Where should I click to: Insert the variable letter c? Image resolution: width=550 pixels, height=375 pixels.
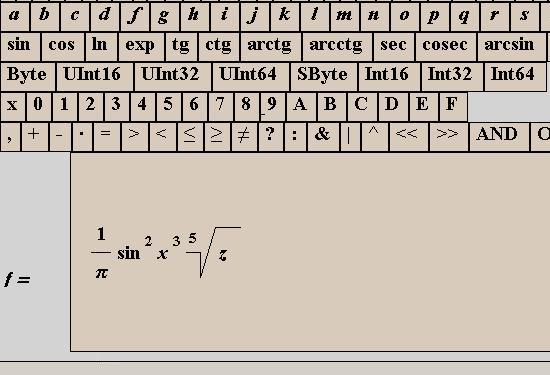[x=75, y=16]
